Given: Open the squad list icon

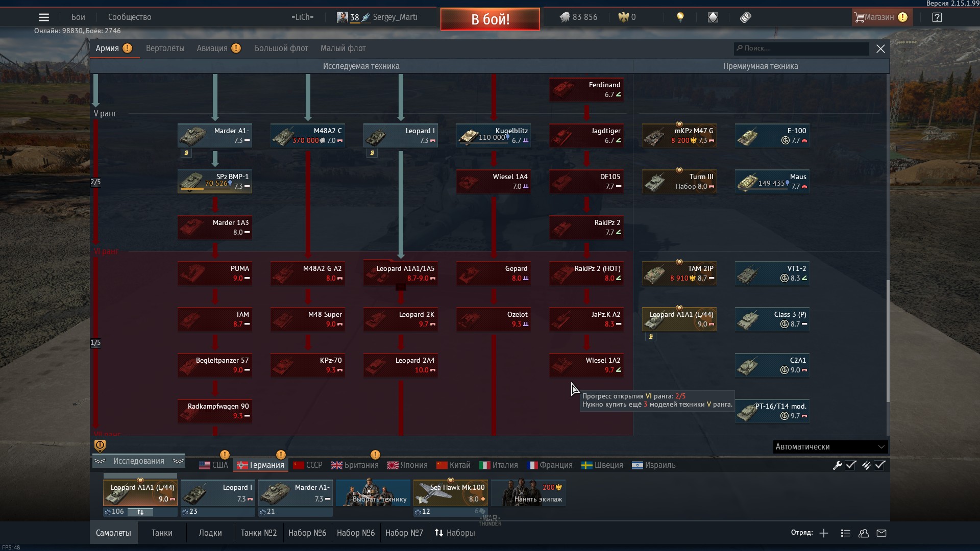Looking at the screenshot, I should pyautogui.click(x=846, y=533).
